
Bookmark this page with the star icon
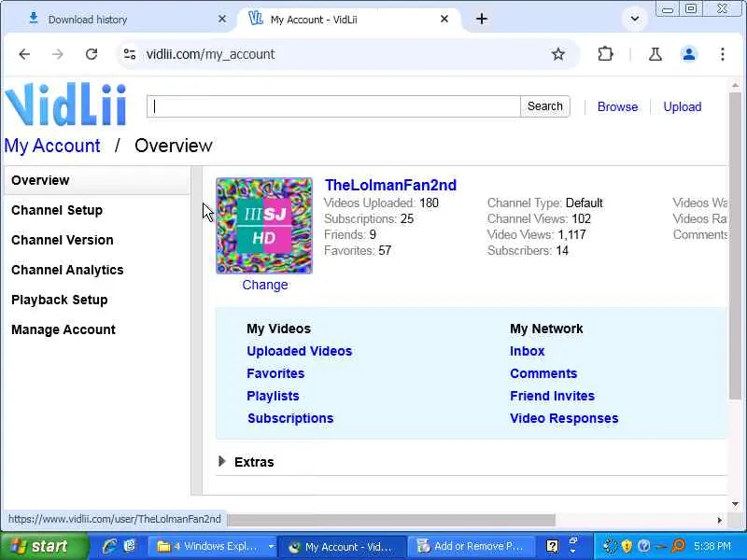pyautogui.click(x=557, y=54)
